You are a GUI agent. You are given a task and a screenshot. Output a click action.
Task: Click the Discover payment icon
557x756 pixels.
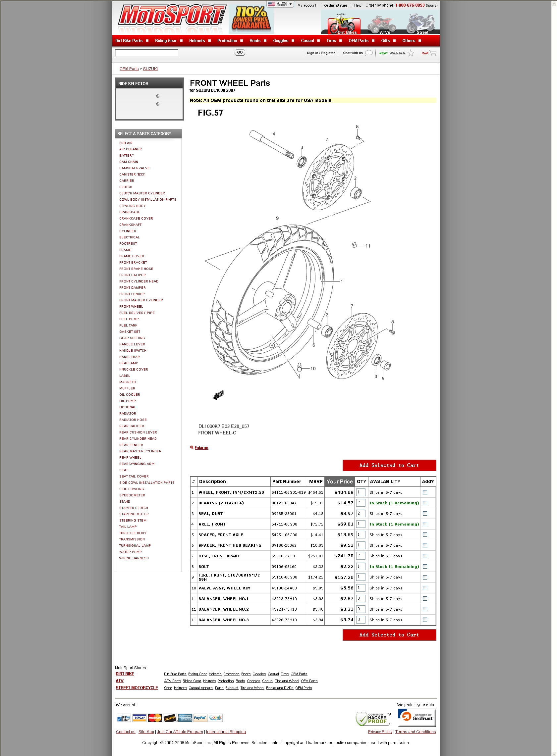point(170,718)
